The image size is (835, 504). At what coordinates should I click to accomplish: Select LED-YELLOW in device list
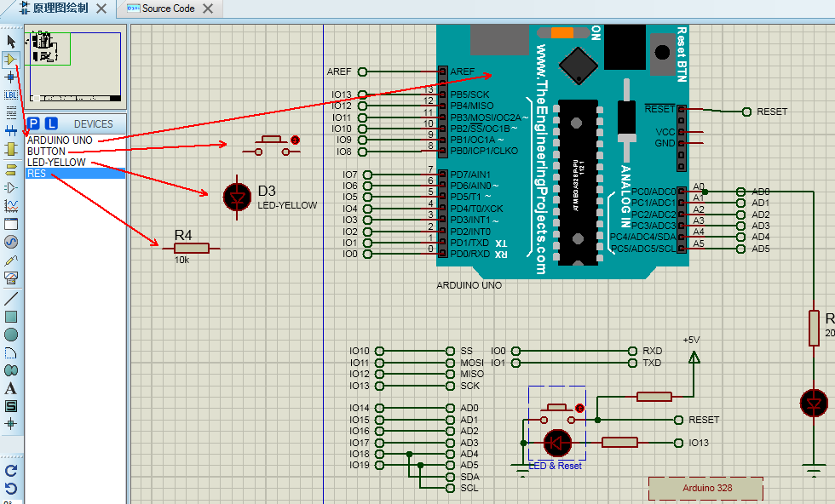[x=75, y=163]
